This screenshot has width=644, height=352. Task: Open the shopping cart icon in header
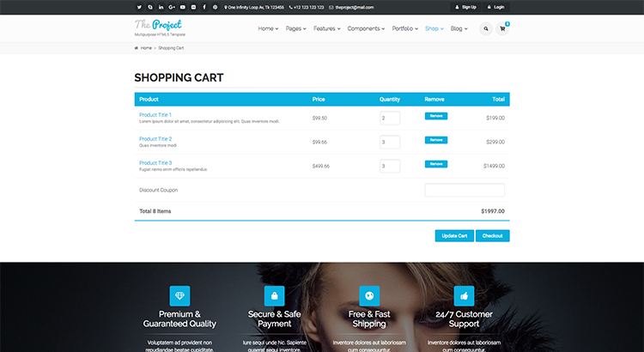502,28
